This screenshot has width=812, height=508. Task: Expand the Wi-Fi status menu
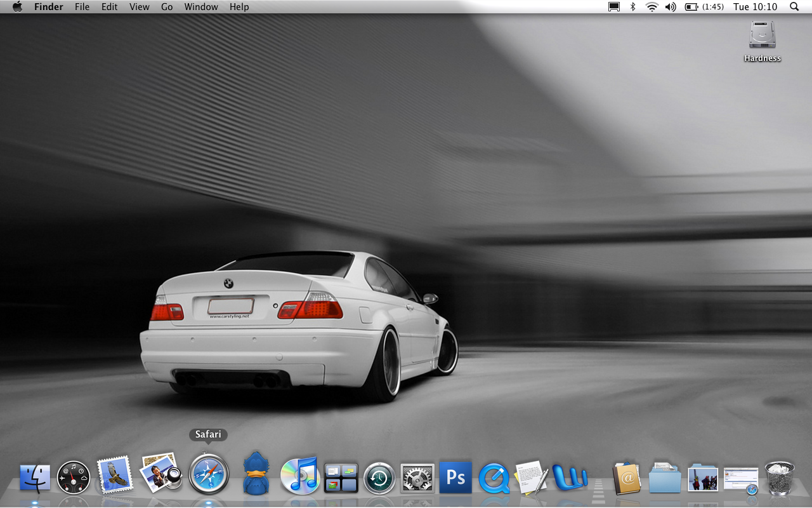tap(652, 7)
